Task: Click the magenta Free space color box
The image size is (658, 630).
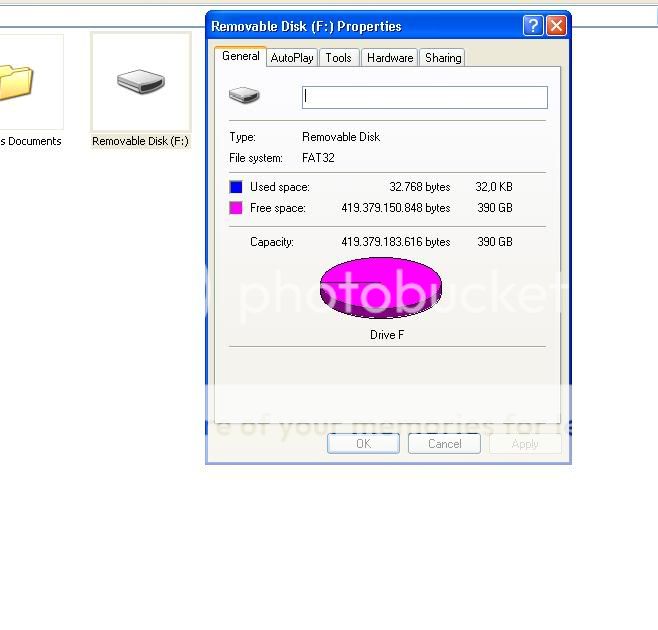Action: click(236, 208)
